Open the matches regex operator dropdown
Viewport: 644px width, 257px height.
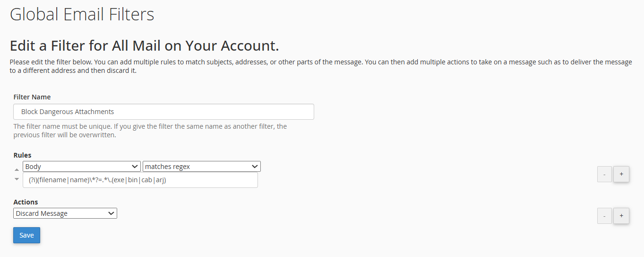coord(202,167)
